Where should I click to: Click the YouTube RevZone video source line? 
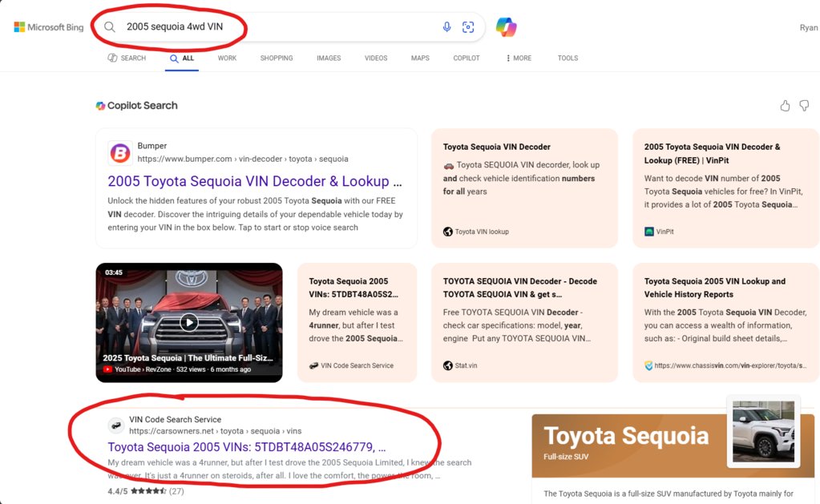[x=177, y=369]
